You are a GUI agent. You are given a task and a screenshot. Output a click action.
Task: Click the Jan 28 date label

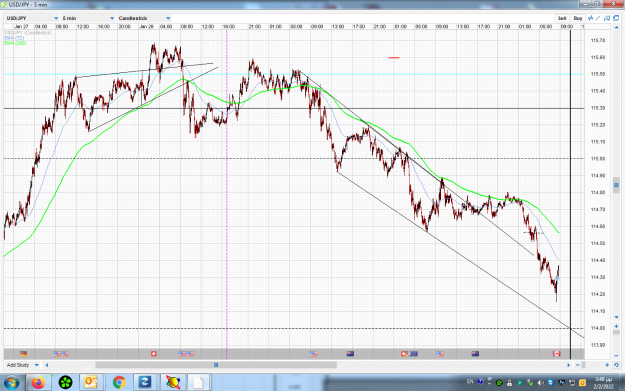point(146,27)
